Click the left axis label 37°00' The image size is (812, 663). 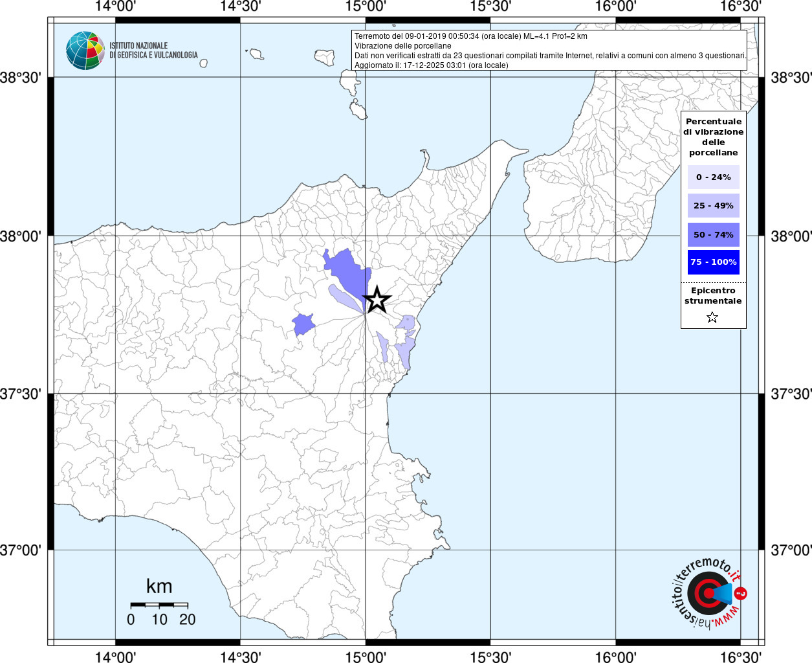pyautogui.click(x=21, y=550)
